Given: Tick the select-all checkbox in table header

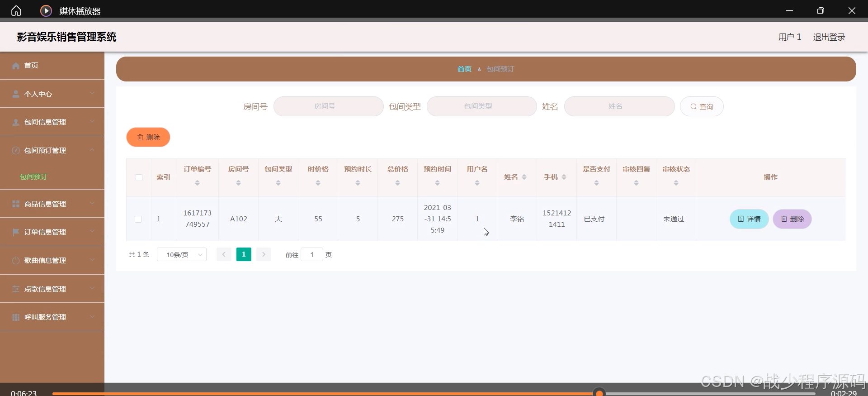Looking at the screenshot, I should 139,177.
